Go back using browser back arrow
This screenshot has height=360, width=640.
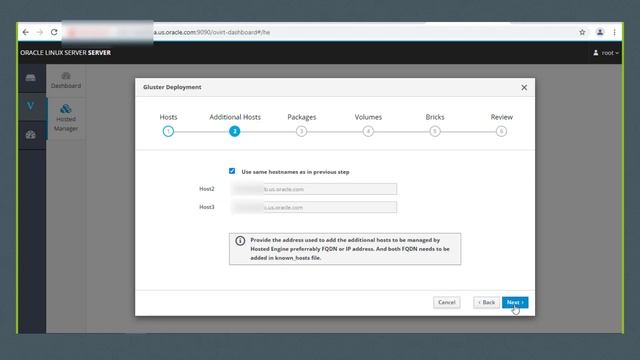pos(26,32)
